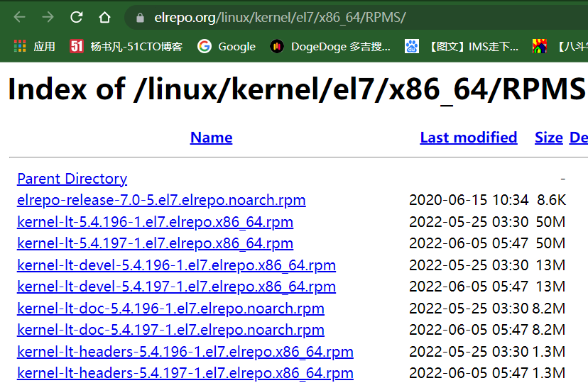Download kernel-lt-devel-5.4.197-1 rpm file

pyautogui.click(x=176, y=287)
